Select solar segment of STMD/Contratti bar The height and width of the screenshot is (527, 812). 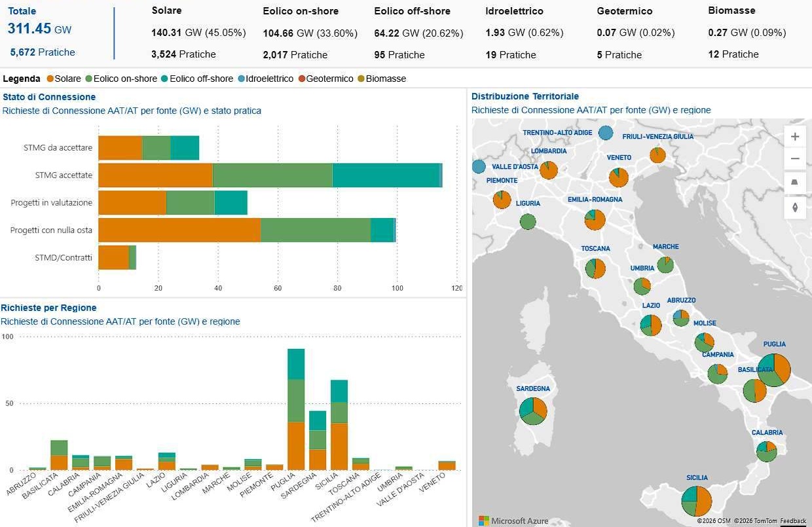(x=114, y=258)
